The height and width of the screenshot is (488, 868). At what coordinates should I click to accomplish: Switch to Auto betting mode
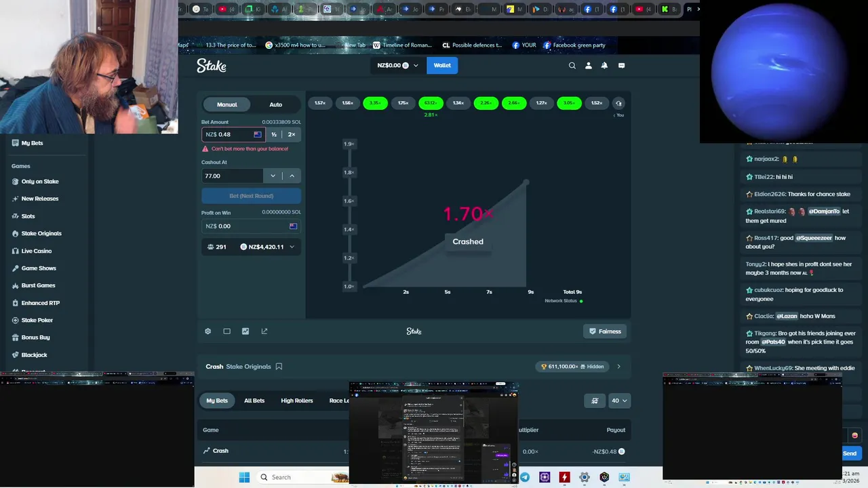pyautogui.click(x=276, y=104)
